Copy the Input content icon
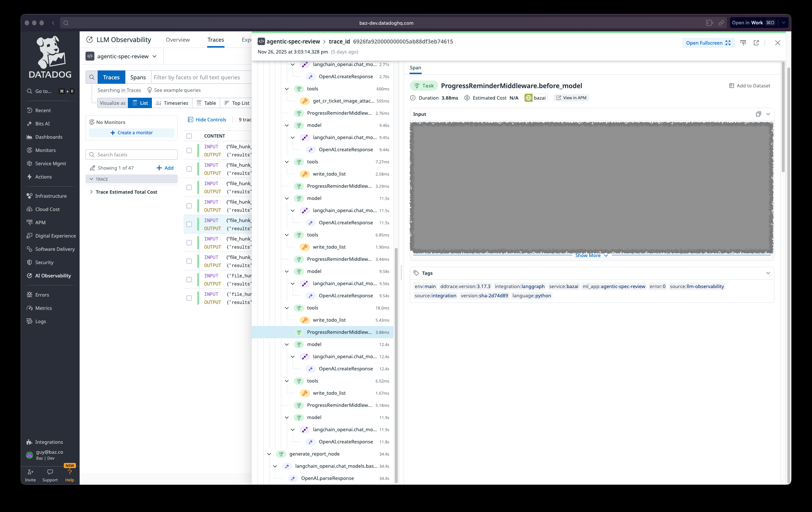812x512 pixels. point(758,114)
